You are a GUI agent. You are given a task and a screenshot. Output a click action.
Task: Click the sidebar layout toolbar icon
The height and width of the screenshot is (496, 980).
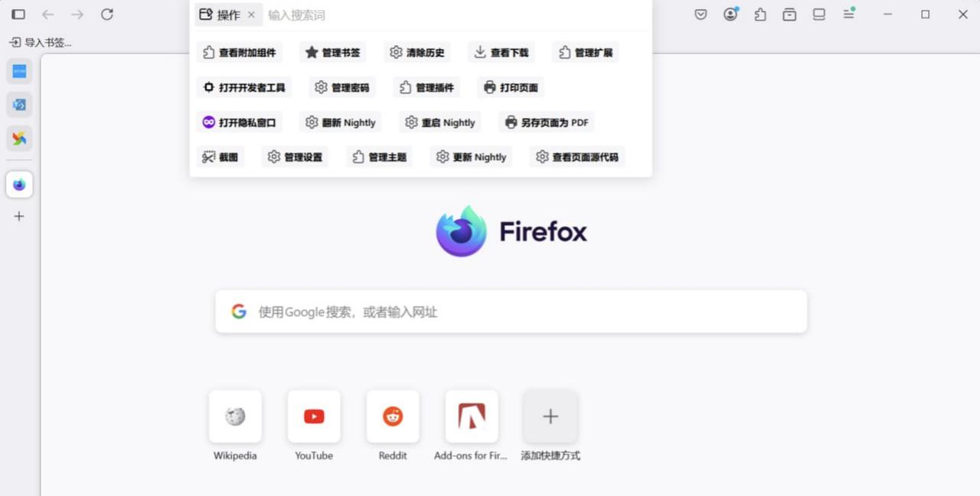coord(819,15)
